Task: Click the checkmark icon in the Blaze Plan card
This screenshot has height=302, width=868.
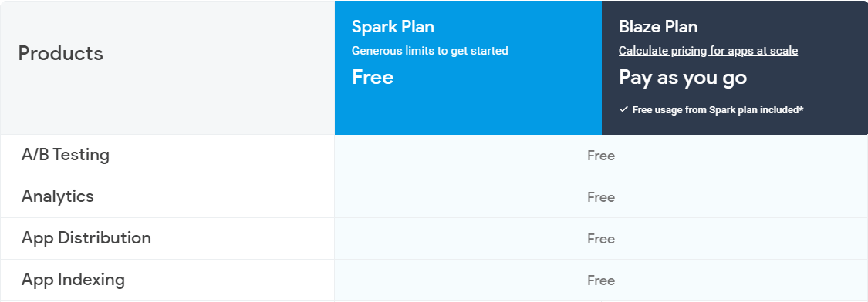Action: click(623, 109)
